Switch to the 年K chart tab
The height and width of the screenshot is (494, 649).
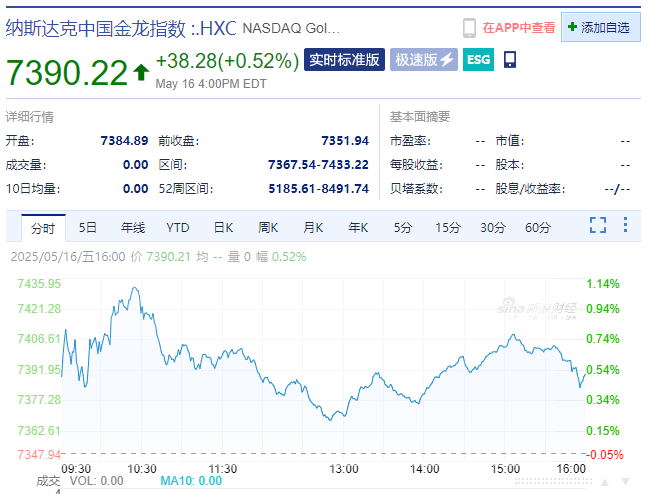(x=358, y=228)
